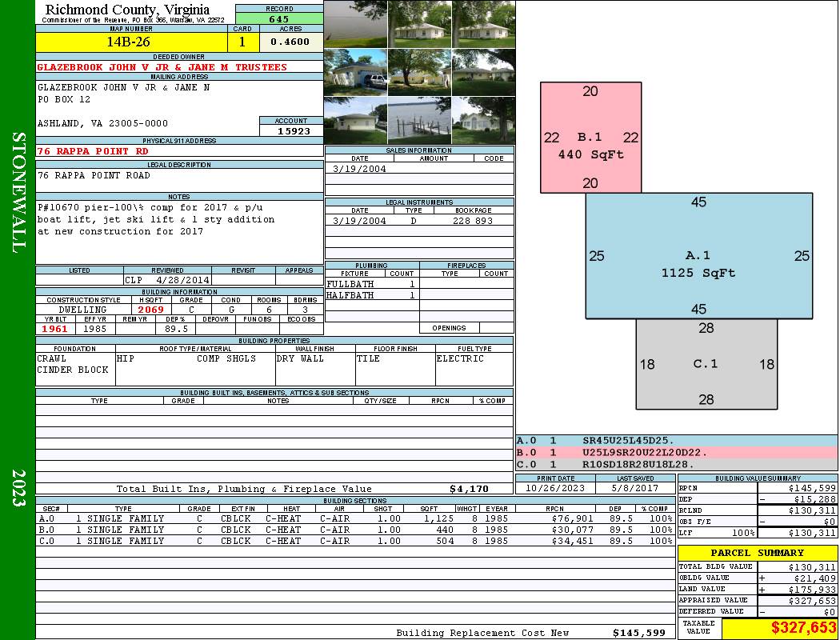Image resolution: width=840 pixels, height=640 pixels.
Task: Select building section row A.0 single family
Action: 355,518
